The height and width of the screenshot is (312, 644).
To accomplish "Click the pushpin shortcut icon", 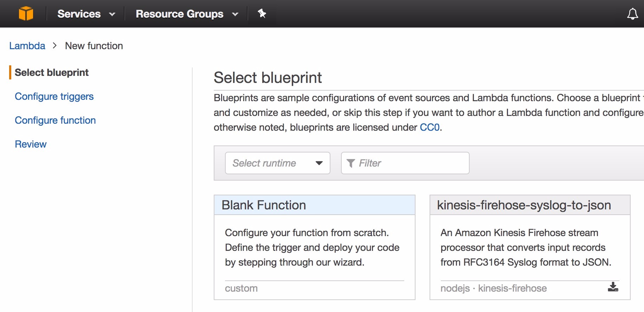I will 262,14.
